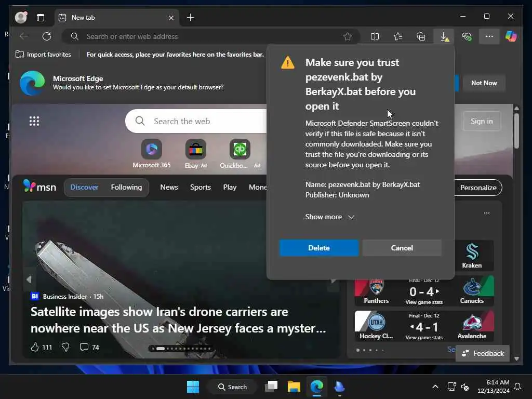Click the sports card page dots

point(370,350)
